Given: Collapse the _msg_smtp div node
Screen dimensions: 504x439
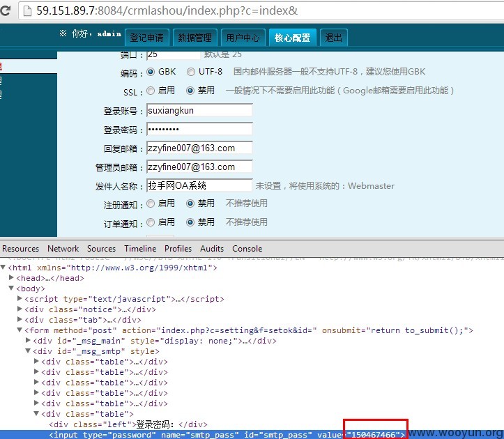Looking at the screenshot, I should tap(28, 351).
